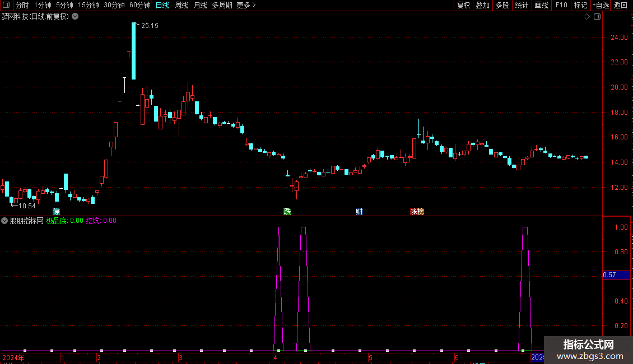Click the 25.15 high price label
This screenshot has width=633, height=364.
coord(150,26)
